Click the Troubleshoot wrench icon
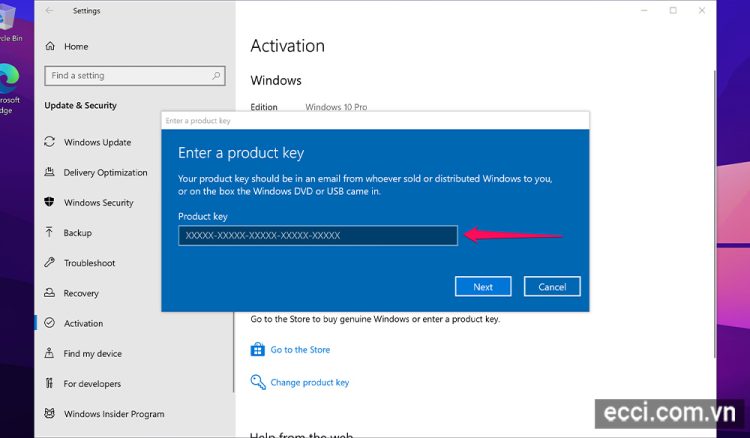 [49, 263]
